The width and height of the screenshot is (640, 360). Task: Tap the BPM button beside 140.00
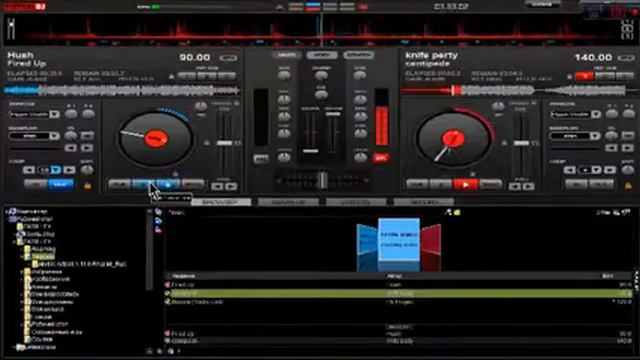point(626,58)
